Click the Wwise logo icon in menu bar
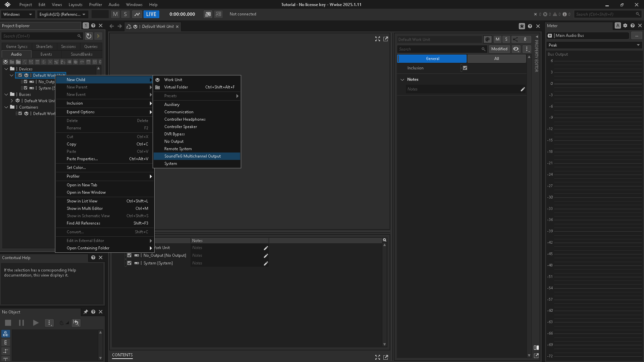 click(7, 4)
